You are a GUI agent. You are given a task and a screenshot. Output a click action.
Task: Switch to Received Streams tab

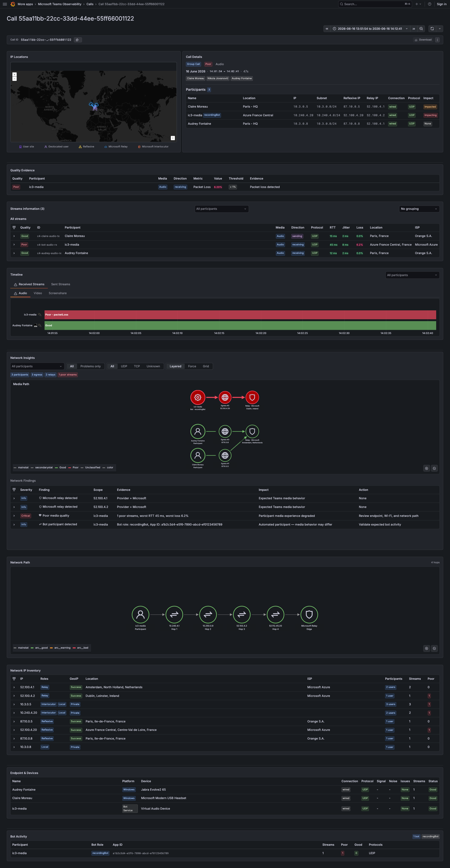(x=29, y=284)
